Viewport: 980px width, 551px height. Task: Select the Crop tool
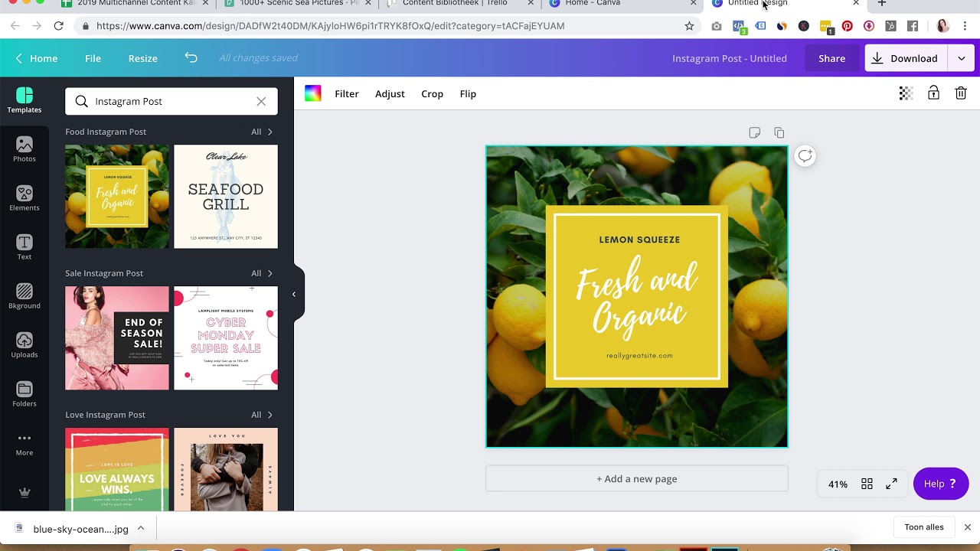coord(432,93)
